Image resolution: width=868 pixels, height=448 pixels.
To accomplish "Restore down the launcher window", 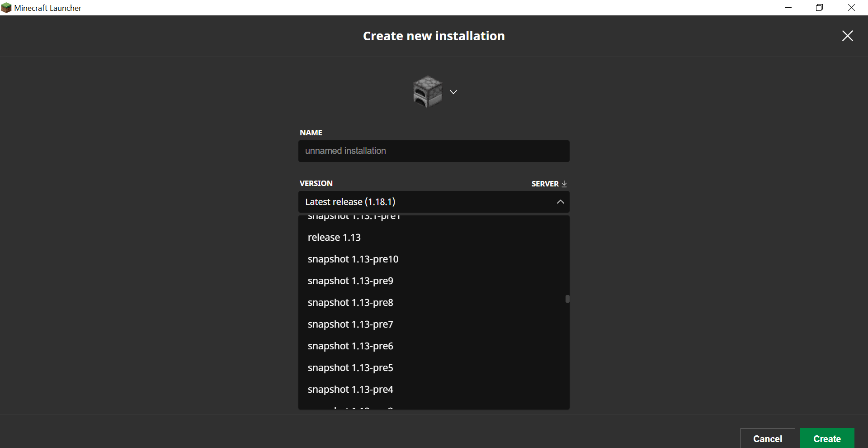I will pyautogui.click(x=819, y=8).
